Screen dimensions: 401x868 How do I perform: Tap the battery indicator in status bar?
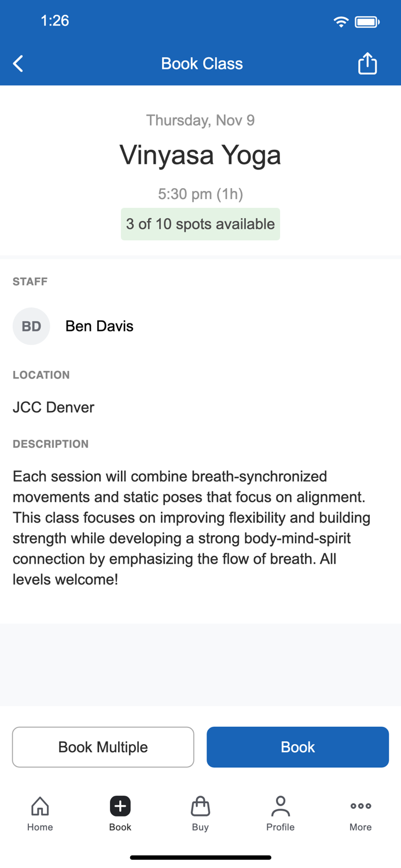[367, 21]
